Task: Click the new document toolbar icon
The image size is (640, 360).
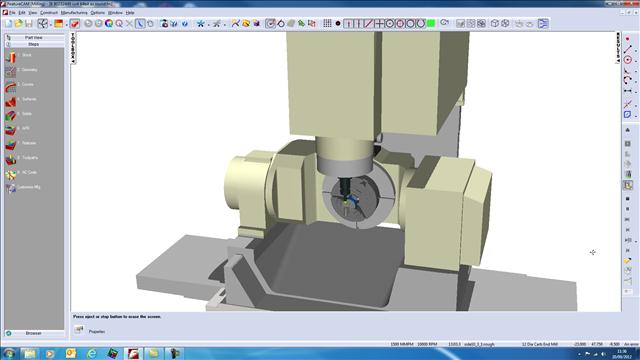Action: (x=8, y=24)
